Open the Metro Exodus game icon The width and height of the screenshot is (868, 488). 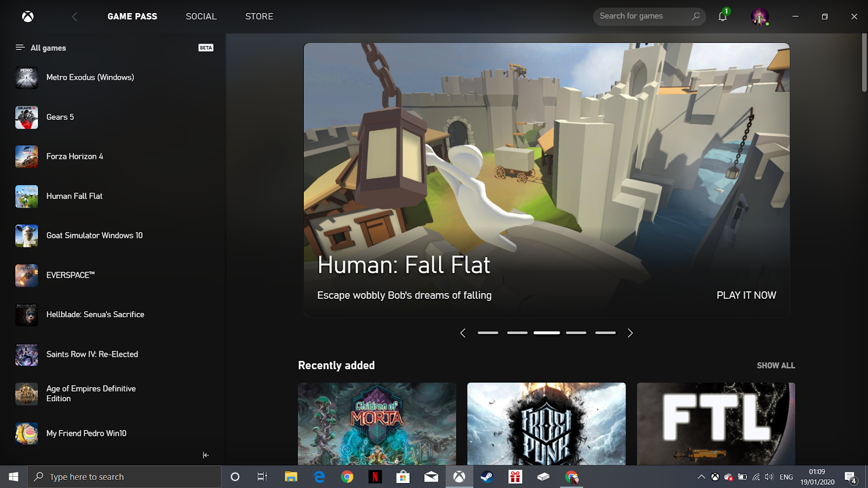point(27,78)
